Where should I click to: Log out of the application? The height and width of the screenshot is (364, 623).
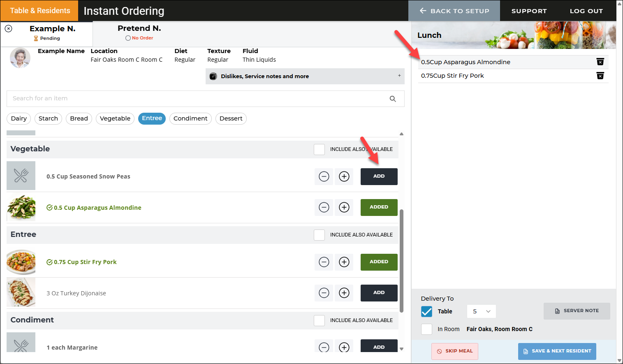click(586, 11)
